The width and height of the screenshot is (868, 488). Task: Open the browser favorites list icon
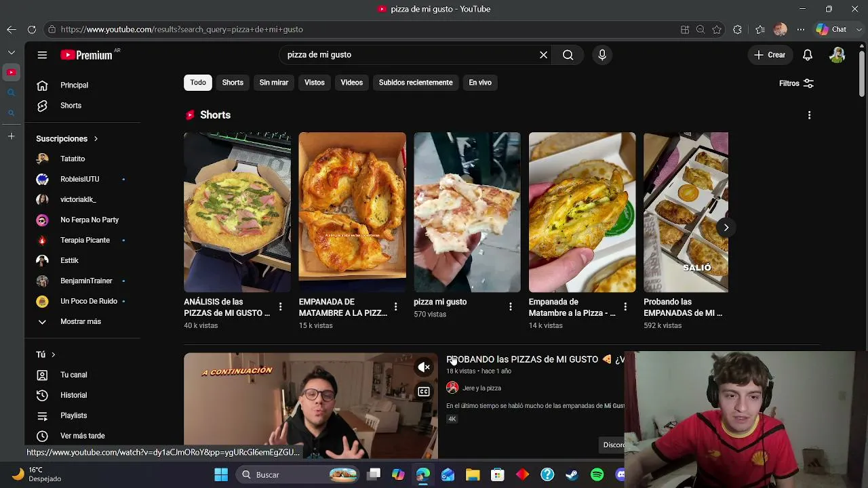pyautogui.click(x=760, y=29)
